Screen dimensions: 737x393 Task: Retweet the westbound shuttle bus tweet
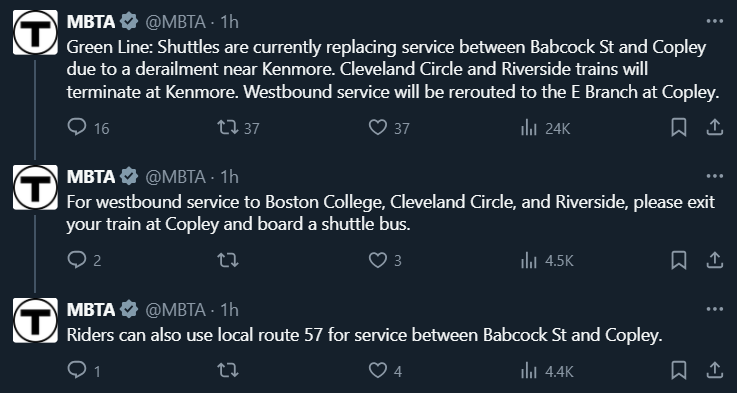tap(228, 260)
